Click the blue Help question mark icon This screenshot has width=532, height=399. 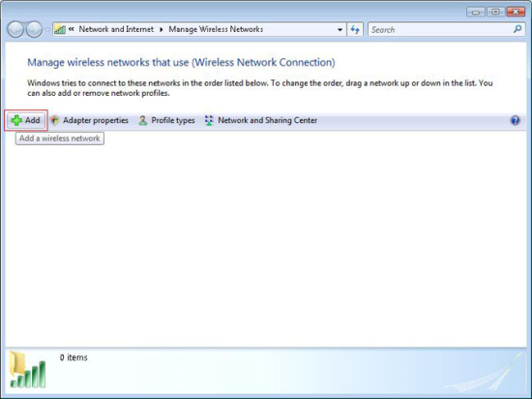click(x=515, y=120)
